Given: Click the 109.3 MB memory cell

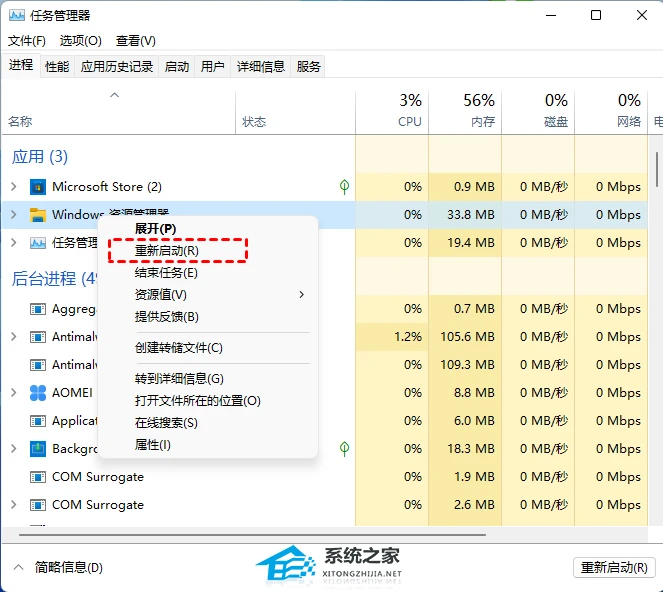Looking at the screenshot, I should [467, 365].
